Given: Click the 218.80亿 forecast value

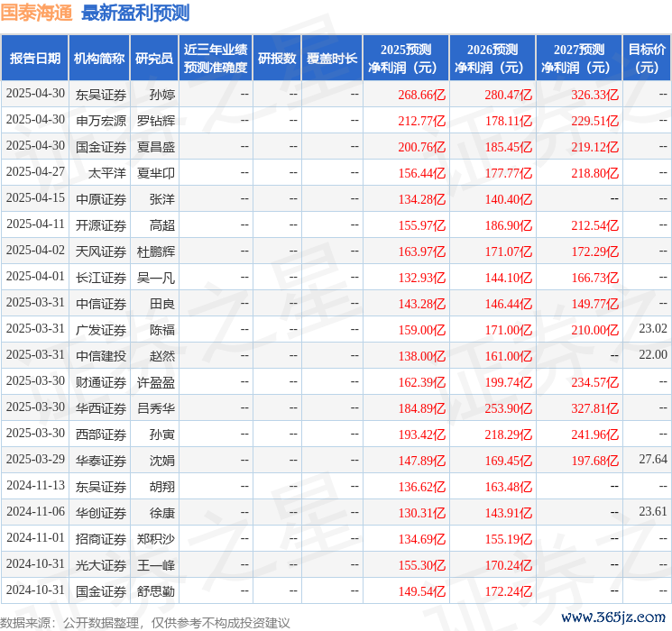Looking at the screenshot, I should (594, 173).
